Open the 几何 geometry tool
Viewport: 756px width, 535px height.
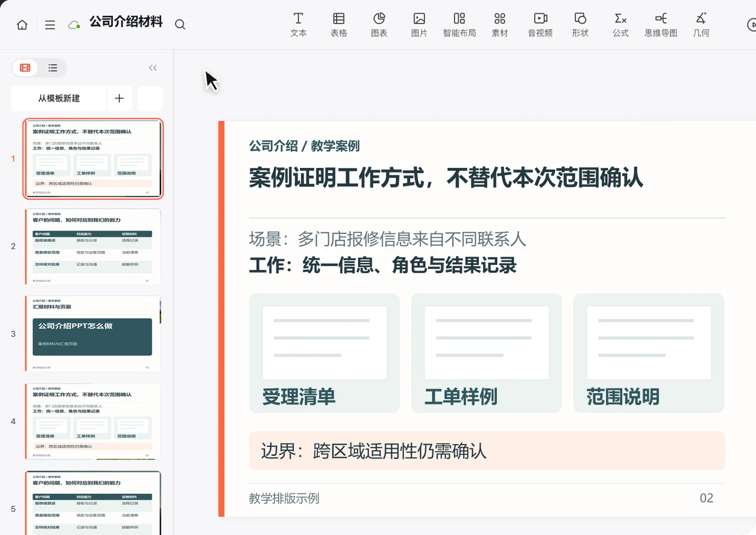tap(701, 25)
